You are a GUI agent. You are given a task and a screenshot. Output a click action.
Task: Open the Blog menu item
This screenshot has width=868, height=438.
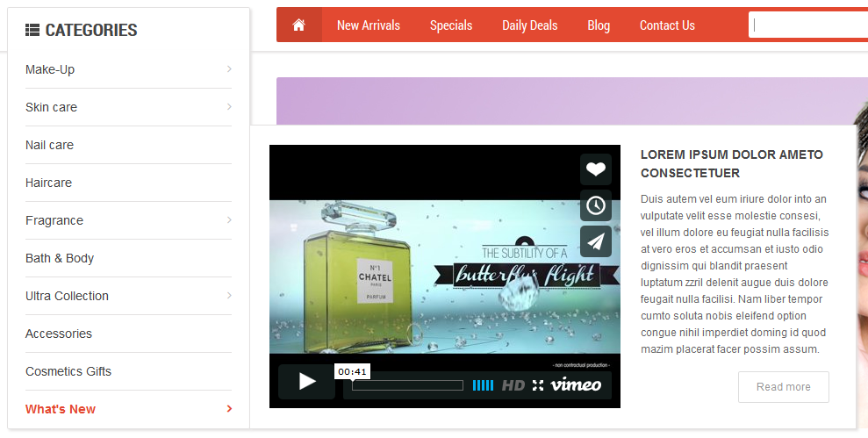tap(599, 25)
